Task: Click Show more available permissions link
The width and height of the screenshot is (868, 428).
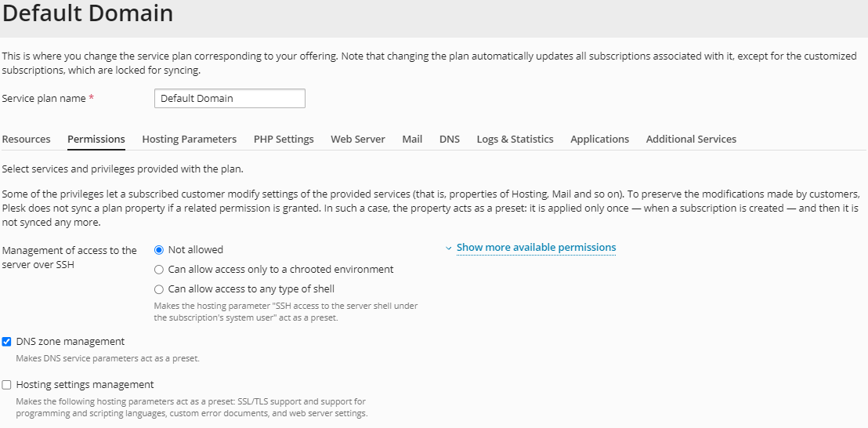Action: (536, 248)
